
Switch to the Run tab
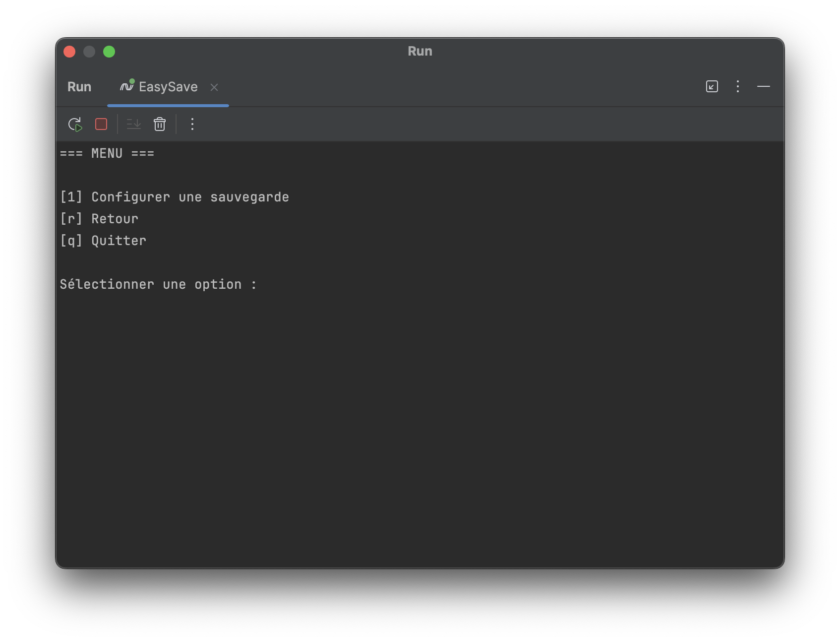click(x=79, y=86)
